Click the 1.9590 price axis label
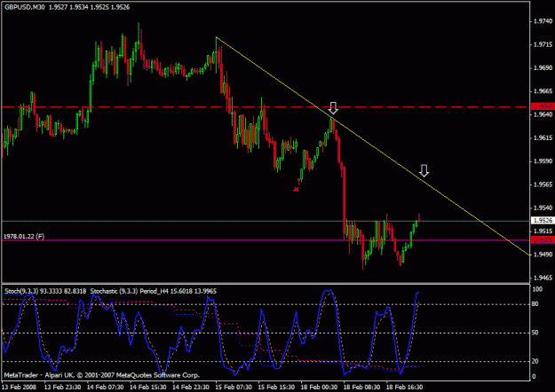Screen dimensions: 555x392 tap(543, 161)
